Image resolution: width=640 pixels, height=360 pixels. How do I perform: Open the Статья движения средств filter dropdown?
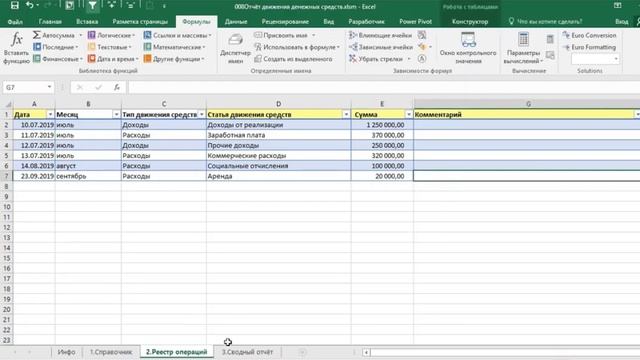pyautogui.click(x=346, y=115)
